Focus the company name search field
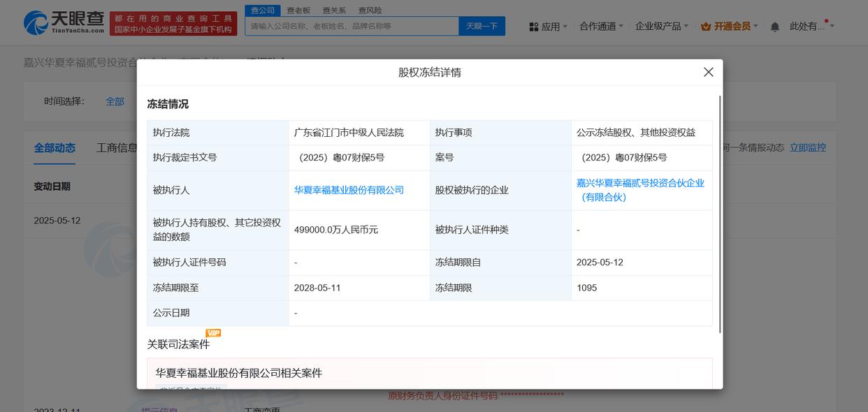868x412 pixels. point(352,26)
